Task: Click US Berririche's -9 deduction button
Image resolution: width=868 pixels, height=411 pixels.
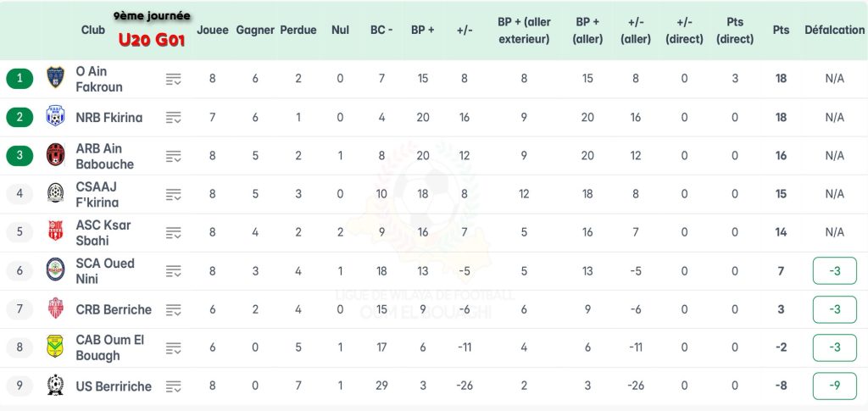Action: pos(834,386)
